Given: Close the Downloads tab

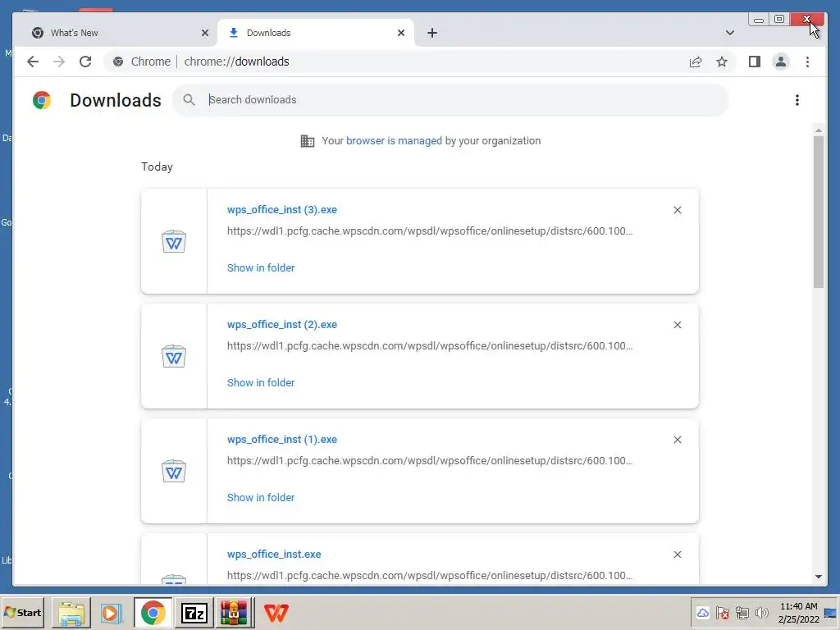Looking at the screenshot, I should click(400, 33).
